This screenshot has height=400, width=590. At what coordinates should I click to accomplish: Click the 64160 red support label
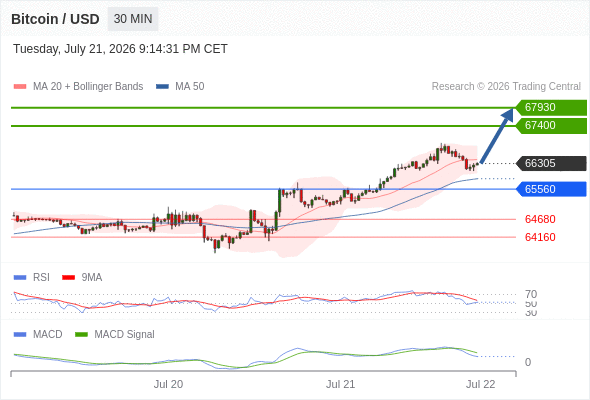540,237
